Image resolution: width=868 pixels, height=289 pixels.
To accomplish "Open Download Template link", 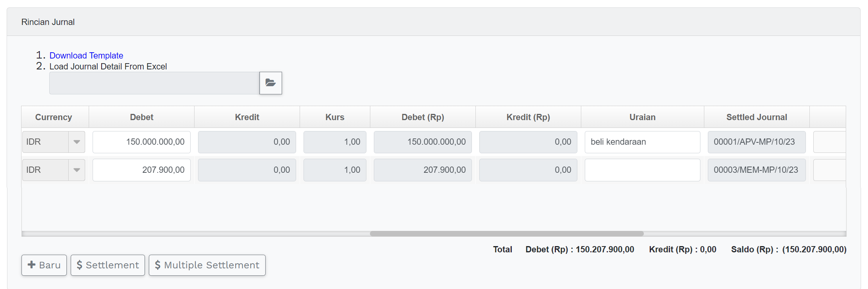I will coord(86,56).
